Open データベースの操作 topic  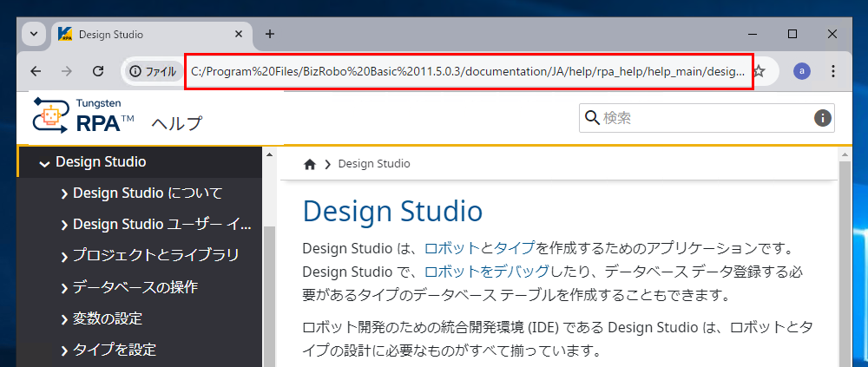(x=135, y=287)
